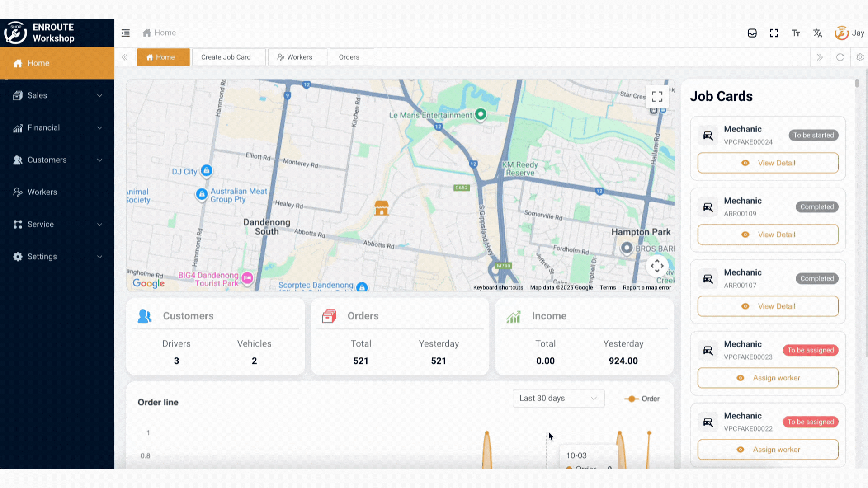
Task: Expand the map with its fullscreen button
Action: coord(657,97)
